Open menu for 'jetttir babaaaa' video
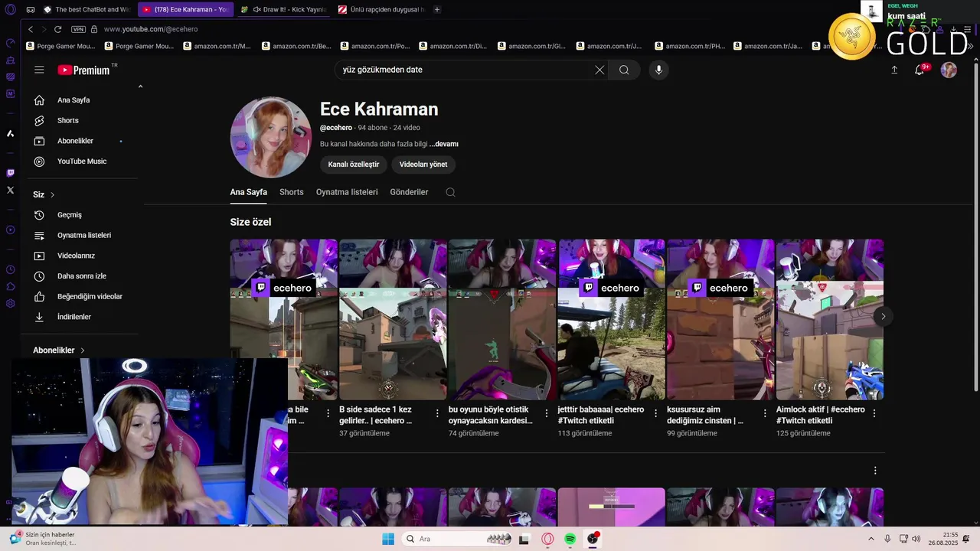The height and width of the screenshot is (551, 980). coord(656,413)
